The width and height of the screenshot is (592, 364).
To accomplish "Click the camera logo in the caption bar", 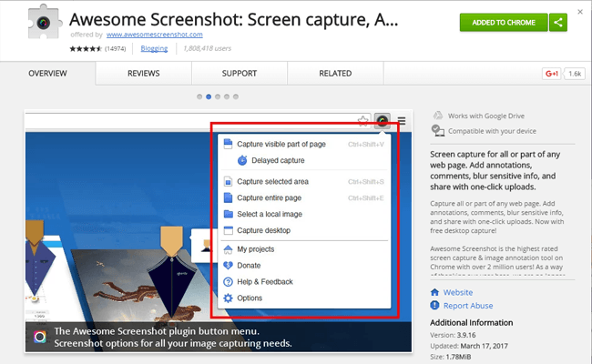I will click(40, 337).
